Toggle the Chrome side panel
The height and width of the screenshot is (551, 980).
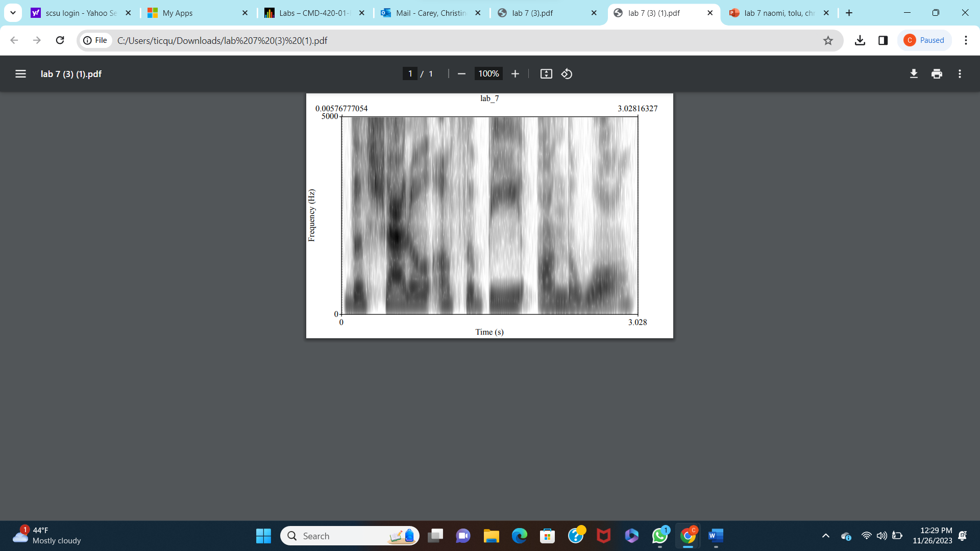tap(883, 40)
